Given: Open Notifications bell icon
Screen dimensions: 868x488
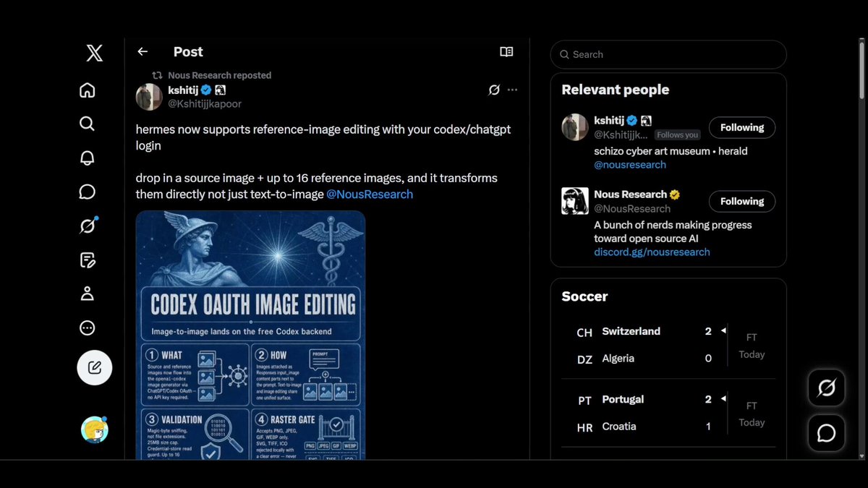Looking at the screenshot, I should 88,158.
